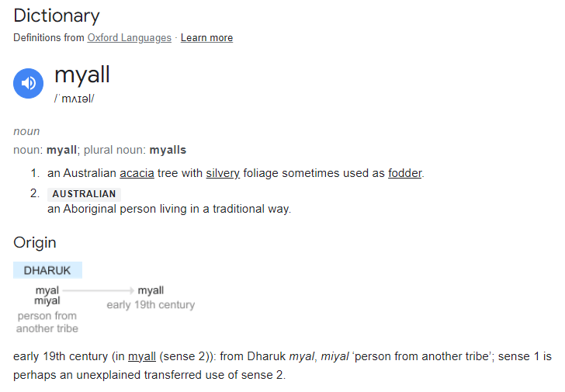The width and height of the screenshot is (565, 392).
Task: Click the Origin section heading
Action: click(x=35, y=242)
